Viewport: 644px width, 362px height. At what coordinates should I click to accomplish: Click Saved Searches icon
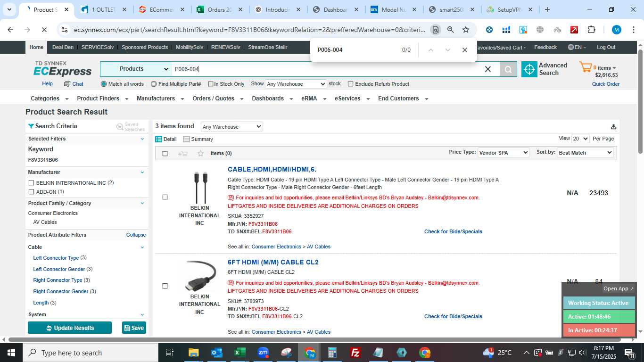coord(120,127)
